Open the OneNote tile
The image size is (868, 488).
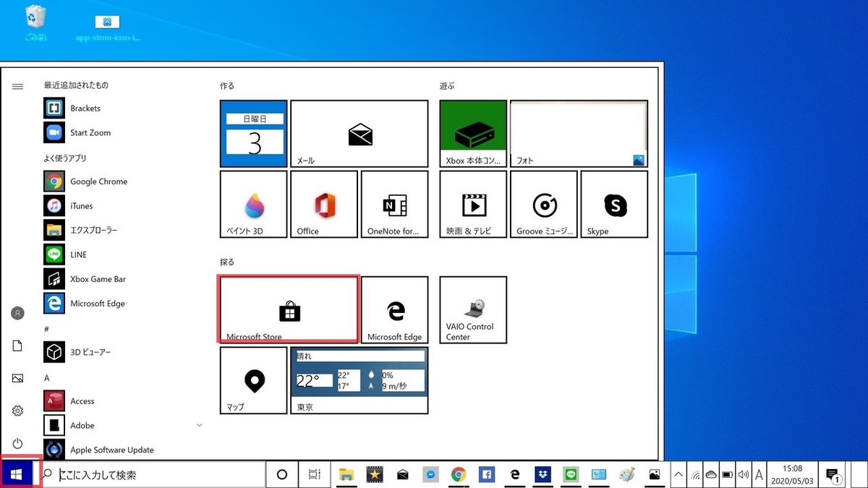(394, 205)
